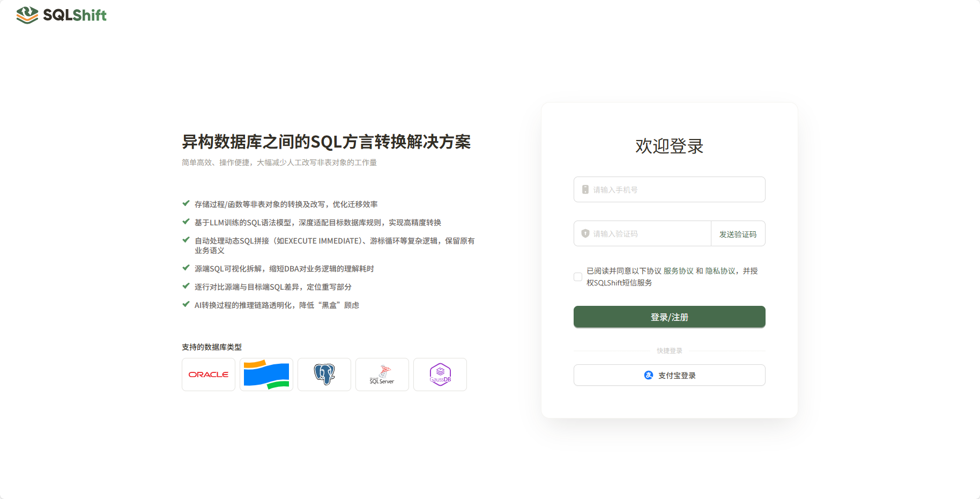Screen dimensions: 980x499
Task: Click the 快捷登录 divider label
Action: (x=670, y=351)
